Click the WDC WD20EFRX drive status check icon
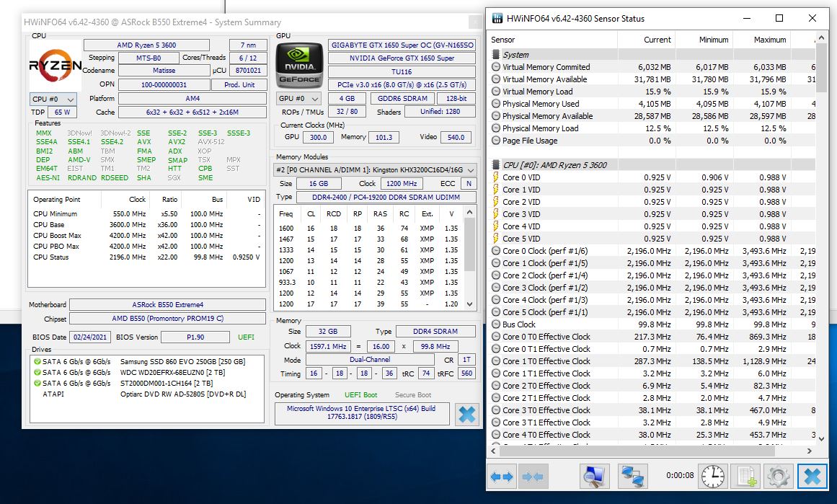Viewport: 837px width, 504px height. 37,372
